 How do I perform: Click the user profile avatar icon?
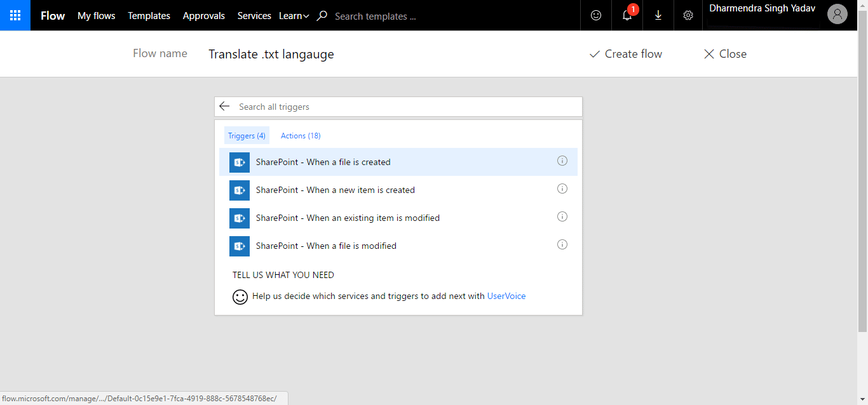pos(837,15)
